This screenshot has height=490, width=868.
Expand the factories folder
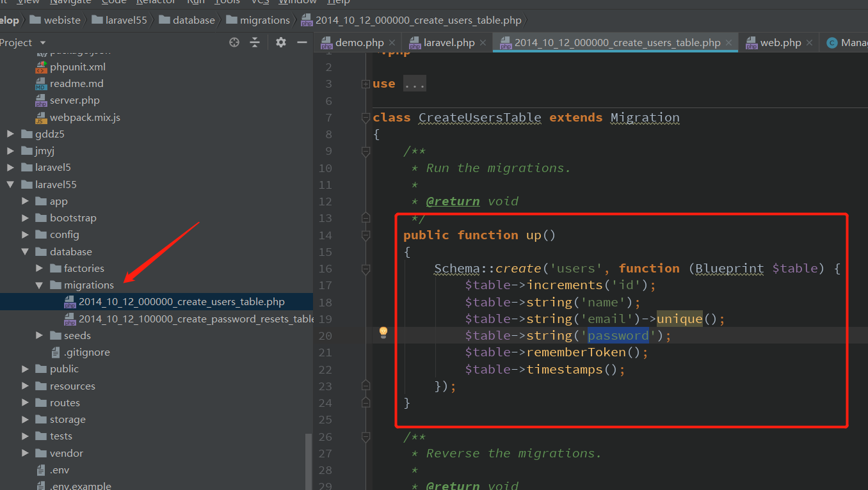pyautogui.click(x=39, y=269)
